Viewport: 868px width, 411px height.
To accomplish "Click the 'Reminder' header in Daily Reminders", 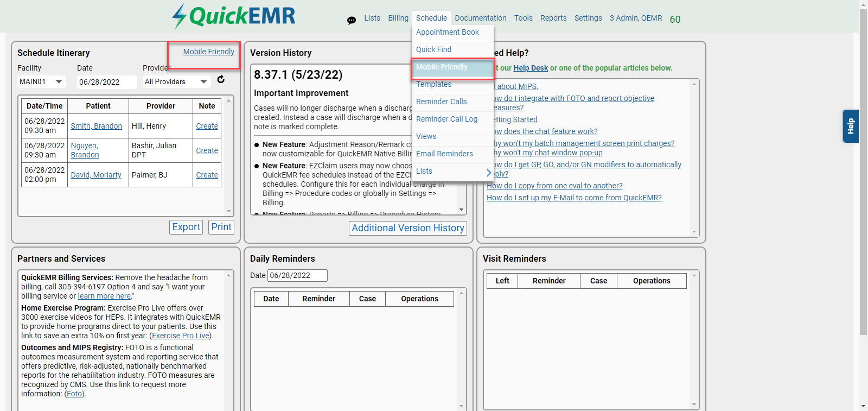I will point(319,299).
